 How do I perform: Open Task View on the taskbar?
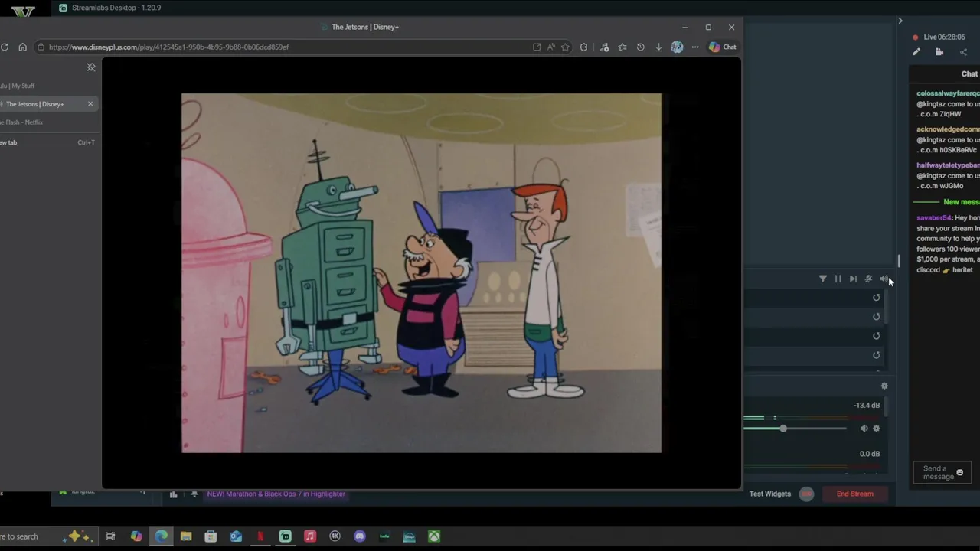[110, 536]
